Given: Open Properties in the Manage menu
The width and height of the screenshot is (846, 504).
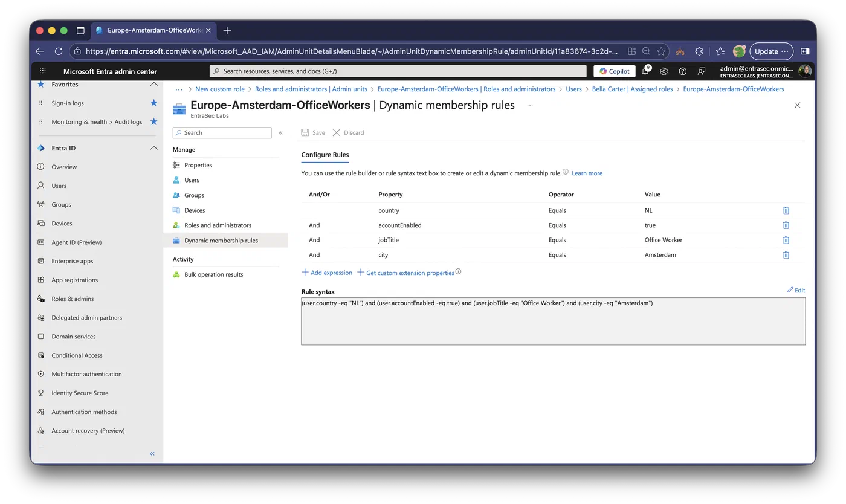Looking at the screenshot, I should (198, 165).
